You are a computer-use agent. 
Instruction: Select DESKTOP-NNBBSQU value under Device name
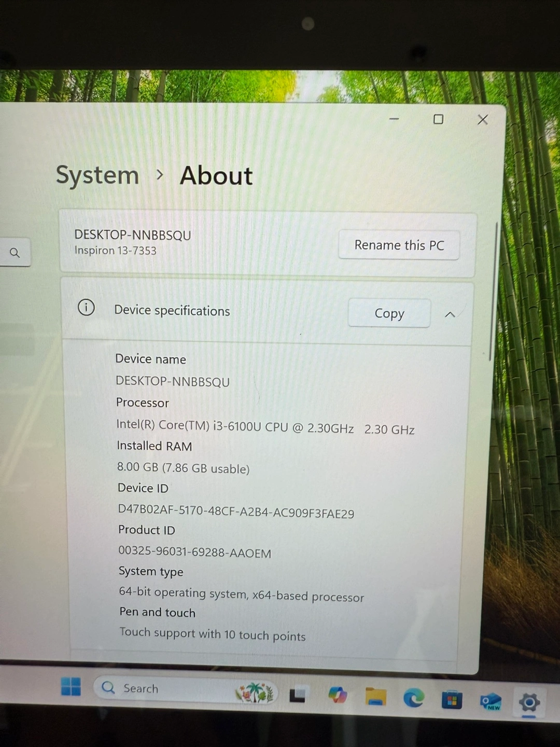click(173, 381)
